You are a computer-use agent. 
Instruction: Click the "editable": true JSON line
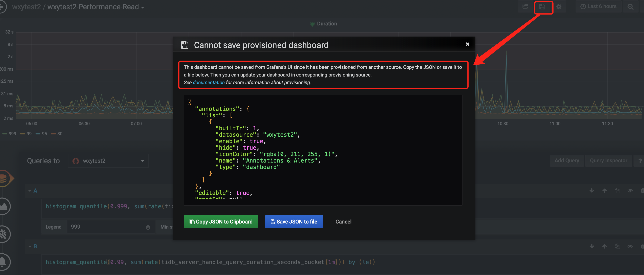[x=223, y=193]
